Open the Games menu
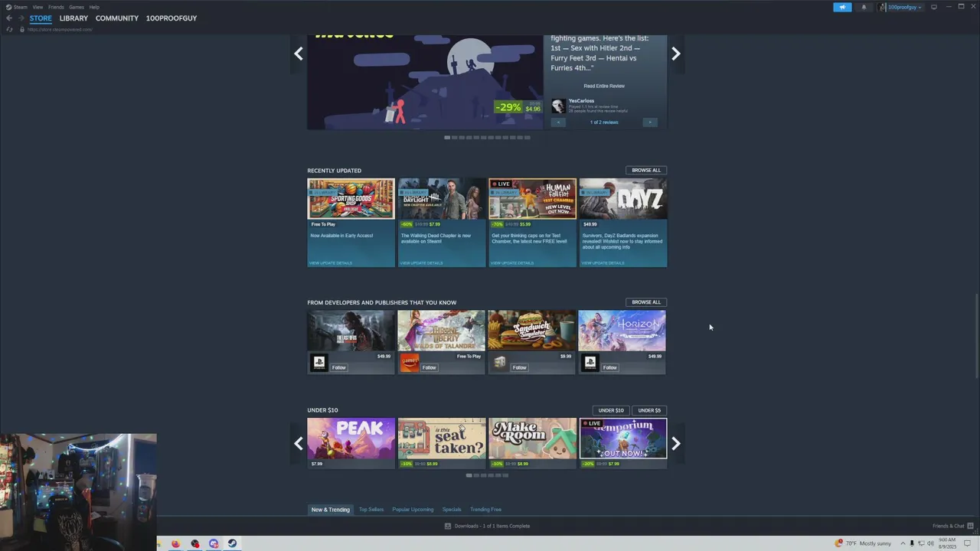Image resolution: width=980 pixels, height=551 pixels. tap(77, 7)
